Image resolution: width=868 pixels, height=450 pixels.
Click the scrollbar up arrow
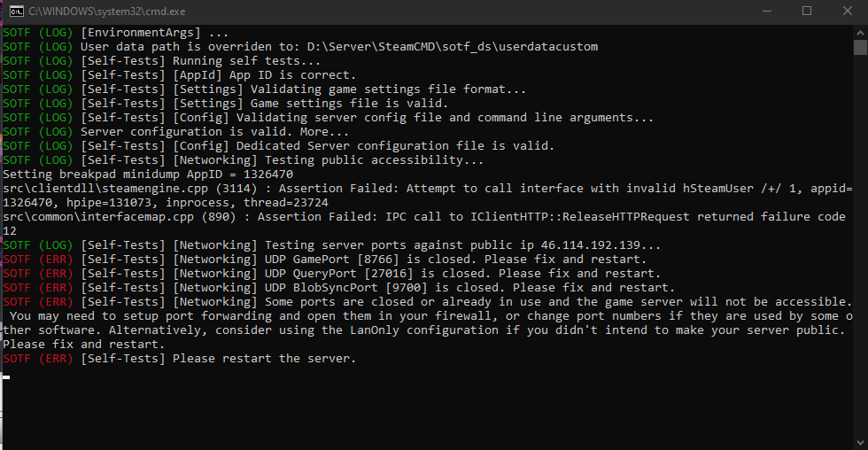(x=860, y=31)
